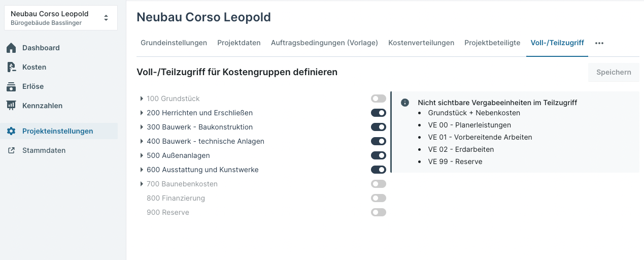This screenshot has height=260, width=644.
Task: Click the Dashboard house icon
Action: coord(11,48)
